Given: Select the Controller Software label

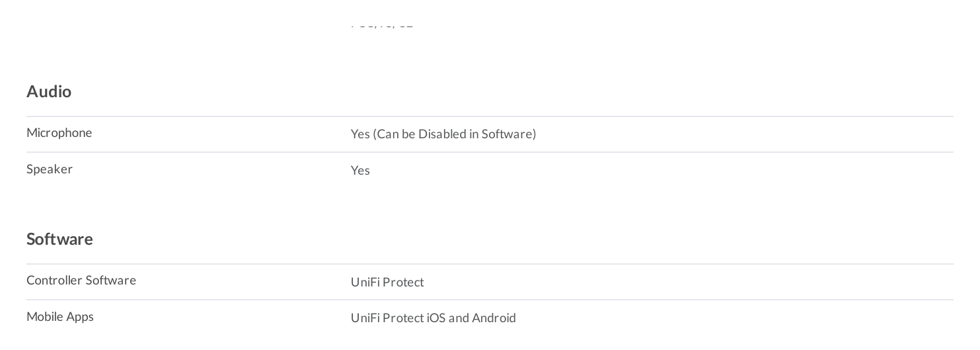Looking at the screenshot, I should click(81, 281).
